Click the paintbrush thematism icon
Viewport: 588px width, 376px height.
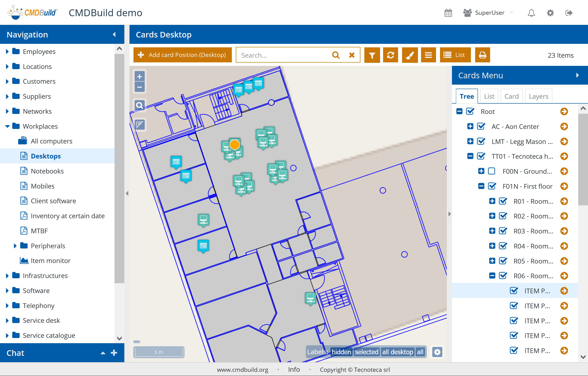(410, 55)
